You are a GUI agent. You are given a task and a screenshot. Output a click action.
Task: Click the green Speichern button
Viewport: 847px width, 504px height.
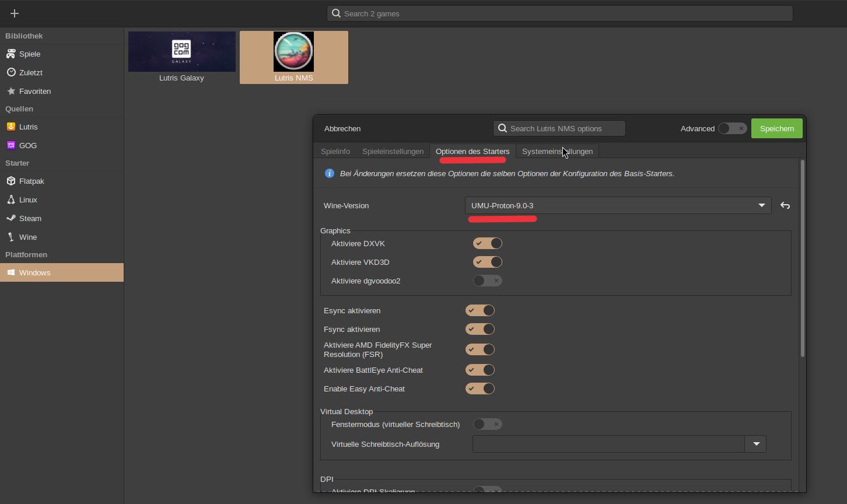[777, 128]
